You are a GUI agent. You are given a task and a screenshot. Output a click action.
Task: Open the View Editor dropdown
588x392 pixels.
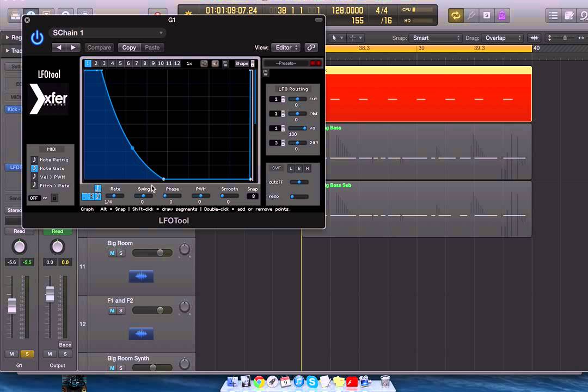tap(286, 47)
